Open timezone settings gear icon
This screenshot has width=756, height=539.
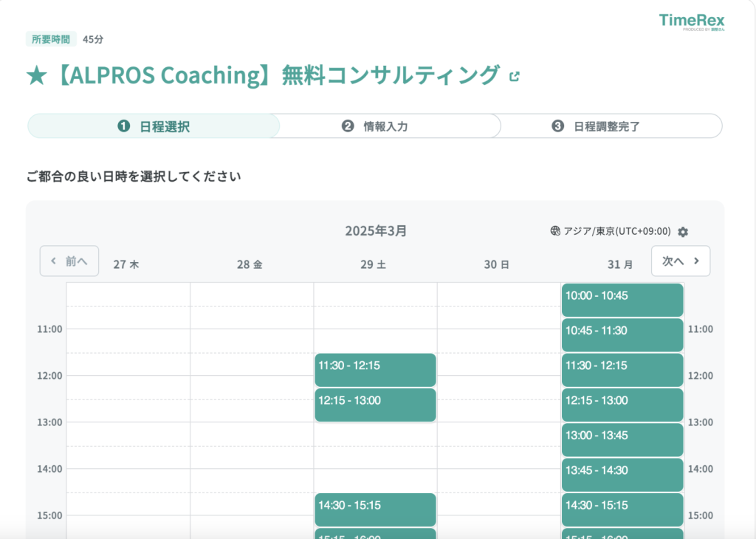point(683,232)
